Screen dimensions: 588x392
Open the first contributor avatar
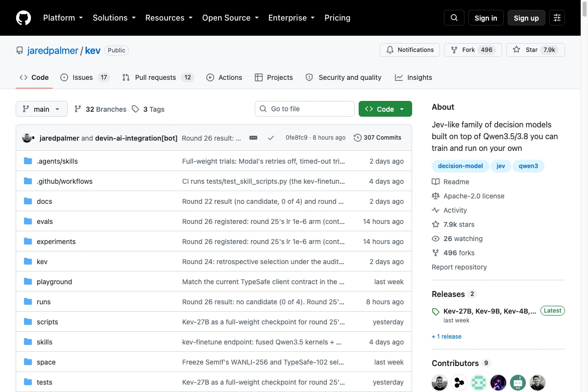(x=440, y=382)
